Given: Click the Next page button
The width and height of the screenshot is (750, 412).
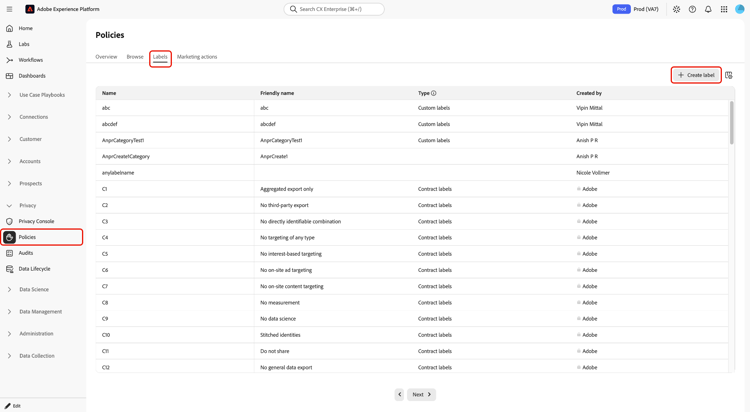Looking at the screenshot, I should pyautogui.click(x=421, y=394).
